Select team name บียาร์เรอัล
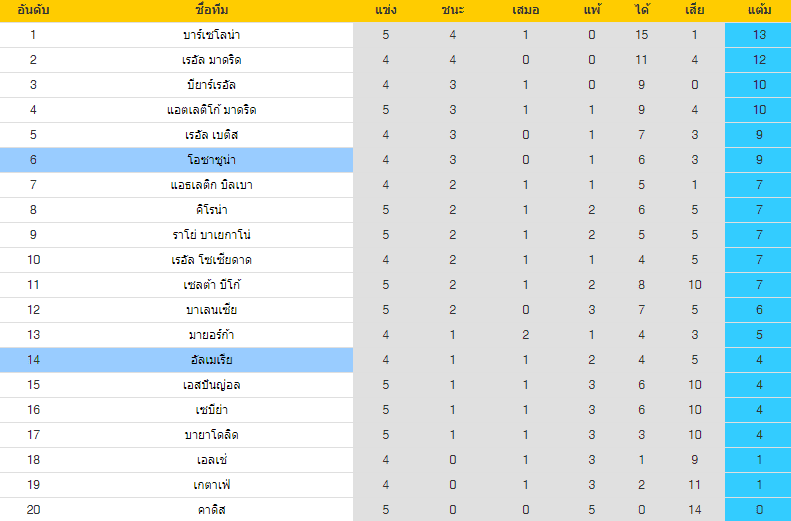 [x=212, y=85]
